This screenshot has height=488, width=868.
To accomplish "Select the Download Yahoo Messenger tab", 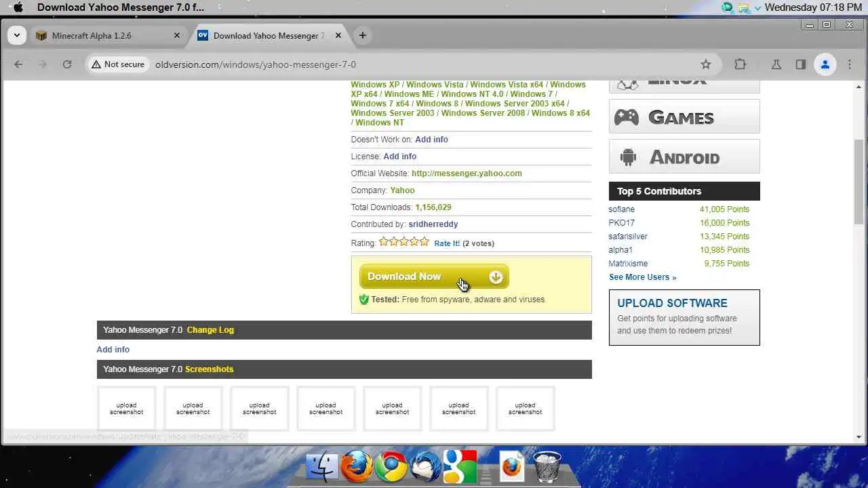I will click(268, 35).
